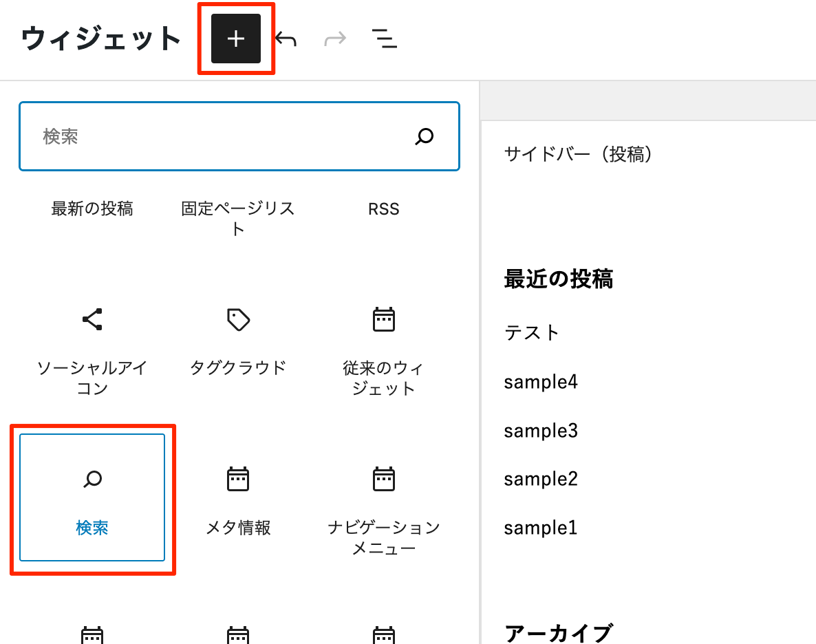Screen dimensions: 816x644
Task: Click the sample1 recent post link
Action: click(541, 528)
